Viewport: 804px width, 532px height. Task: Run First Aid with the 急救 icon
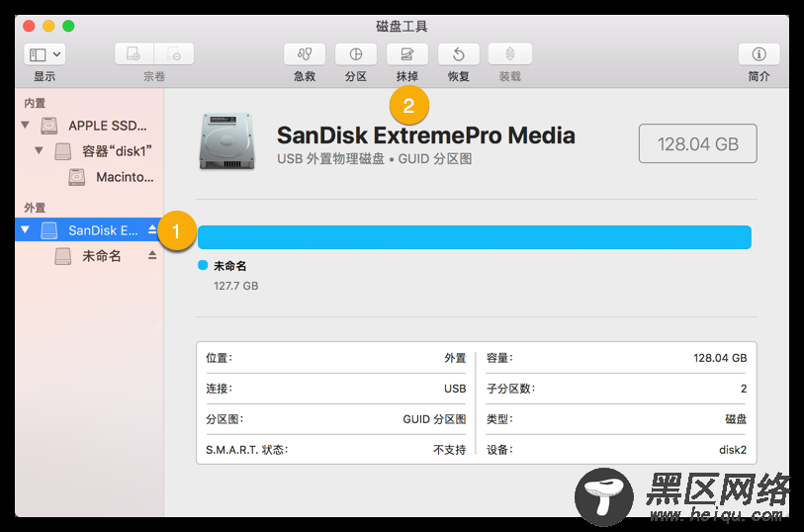tap(305, 53)
